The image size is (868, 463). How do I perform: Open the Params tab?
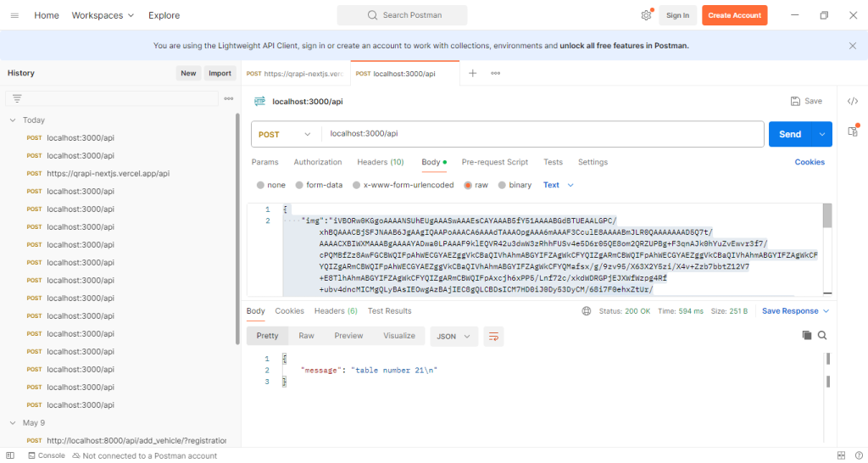[x=264, y=162]
